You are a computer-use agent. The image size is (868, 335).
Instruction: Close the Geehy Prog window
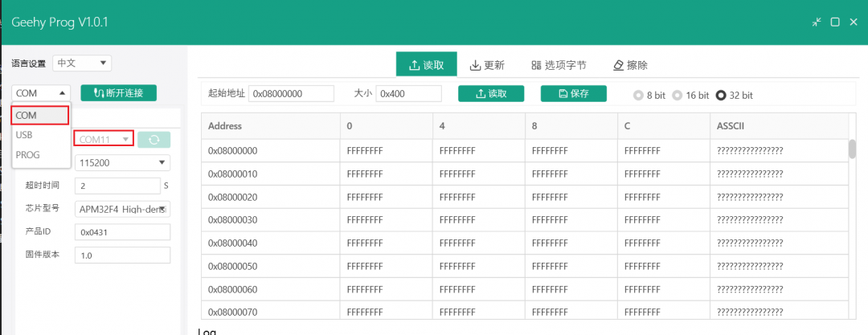[x=853, y=22]
